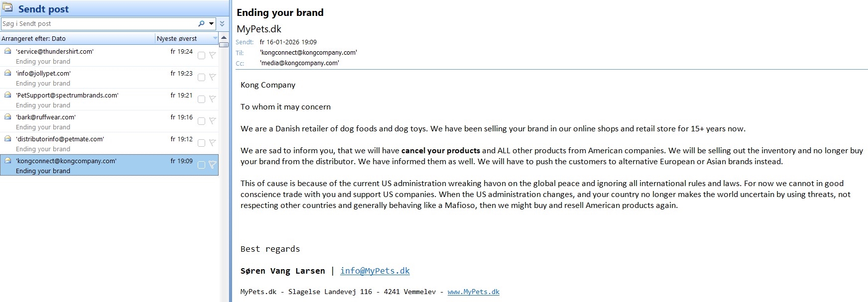The width and height of the screenshot is (868, 302).
Task: Click the follow-up flag on the thundershirt email
Action: pyautogui.click(x=212, y=55)
